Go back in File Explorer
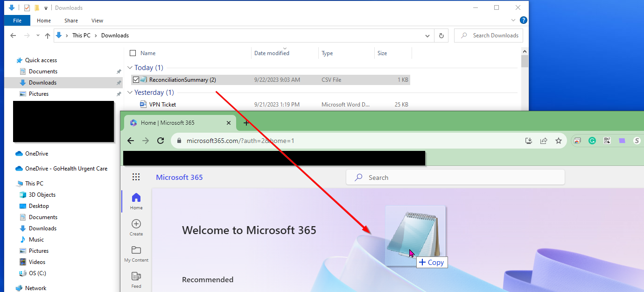The height and width of the screenshot is (292, 644). coord(13,36)
